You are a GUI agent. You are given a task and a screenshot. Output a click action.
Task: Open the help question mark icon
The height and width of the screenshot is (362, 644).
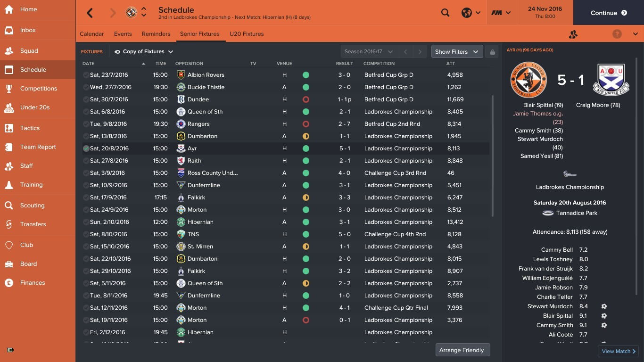[617, 34]
